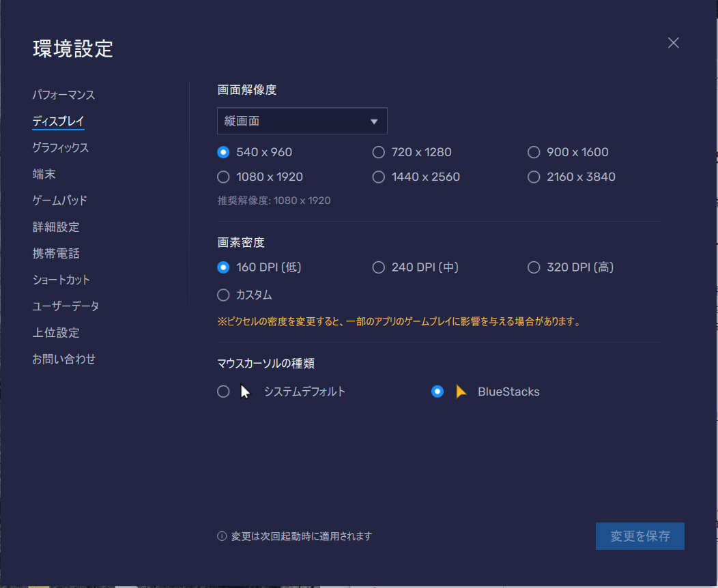Go to the ゲームパッド settings
The image size is (718, 588).
59,201
